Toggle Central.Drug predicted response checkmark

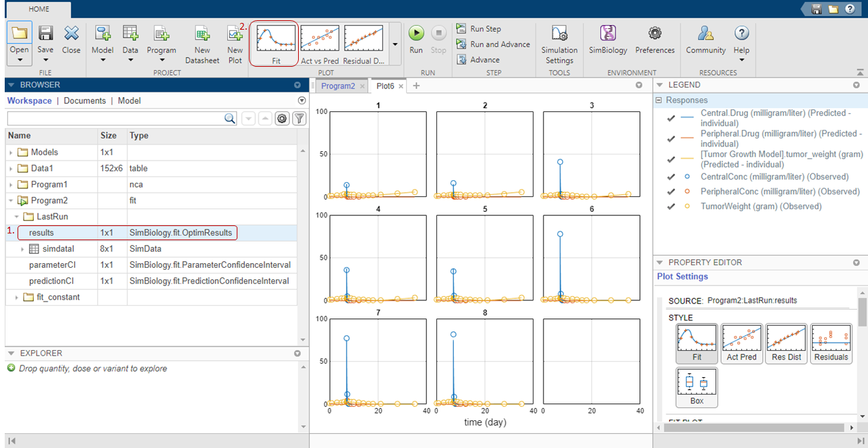click(670, 119)
